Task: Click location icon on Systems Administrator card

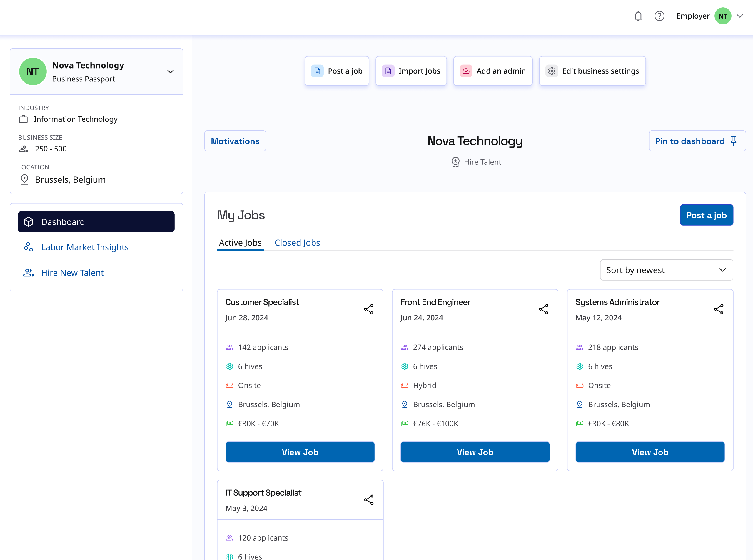Action: click(580, 404)
